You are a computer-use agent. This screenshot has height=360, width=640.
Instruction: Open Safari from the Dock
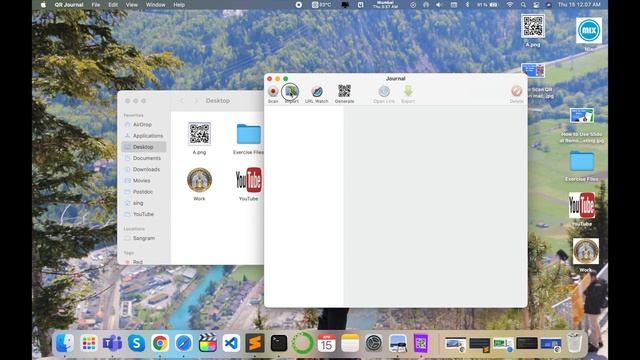click(184, 343)
